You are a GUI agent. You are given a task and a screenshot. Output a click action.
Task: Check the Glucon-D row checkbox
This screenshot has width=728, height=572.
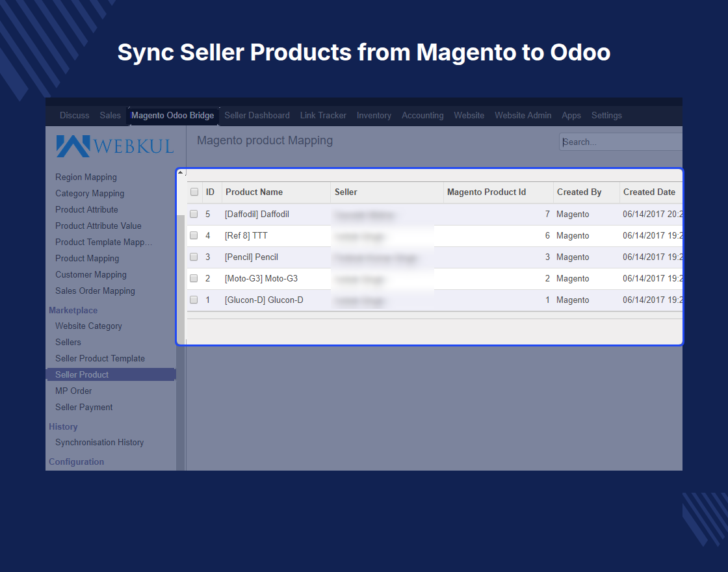click(194, 300)
